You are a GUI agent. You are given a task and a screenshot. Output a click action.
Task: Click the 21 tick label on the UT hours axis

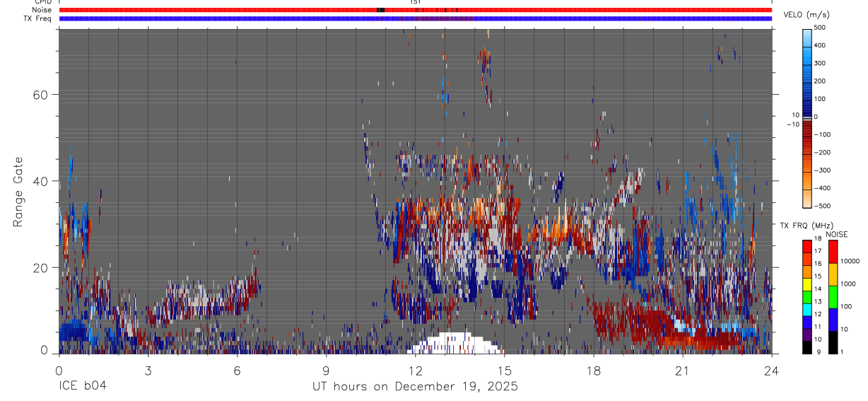[x=683, y=370]
